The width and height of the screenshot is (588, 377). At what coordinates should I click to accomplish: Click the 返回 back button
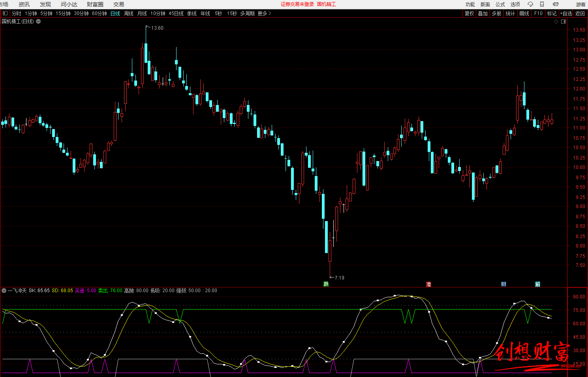pyautogui.click(x=580, y=13)
